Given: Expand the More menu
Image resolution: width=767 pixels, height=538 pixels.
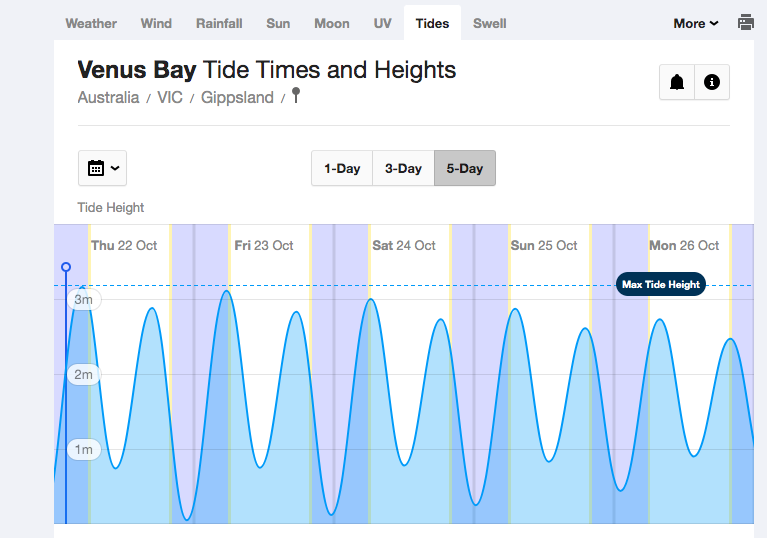Looking at the screenshot, I should tap(695, 23).
